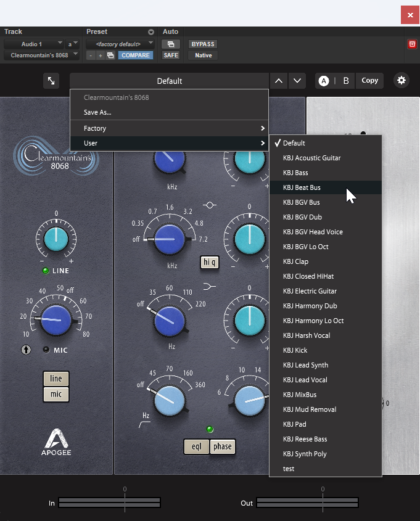Click the Clearmountain's 8068 logo
This screenshot has height=521, width=420.
pos(56,156)
